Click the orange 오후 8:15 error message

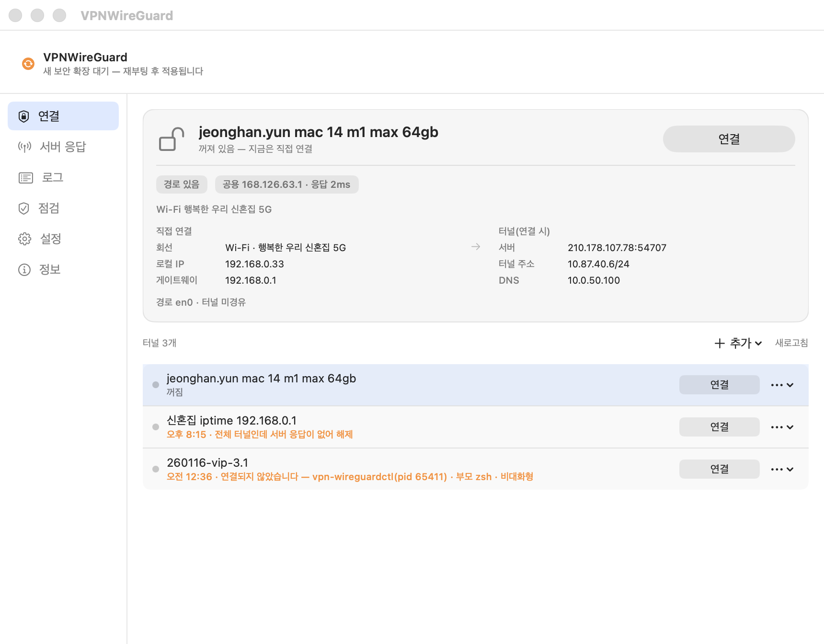260,435
